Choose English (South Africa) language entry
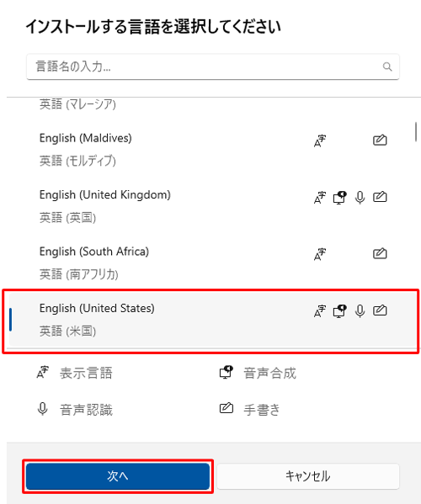Screen dimensions: 421x504 click(x=212, y=263)
